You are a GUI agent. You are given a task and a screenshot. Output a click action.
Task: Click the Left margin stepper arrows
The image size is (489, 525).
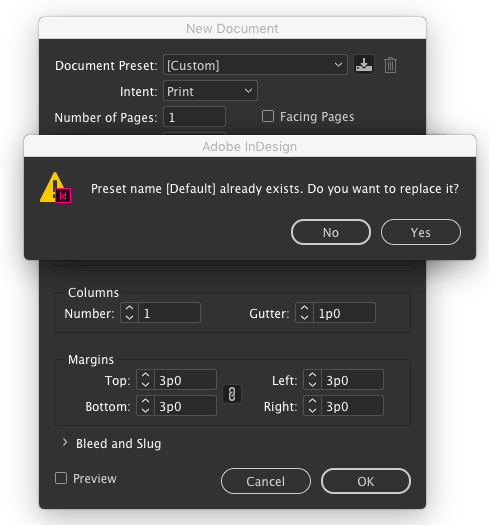click(x=312, y=380)
